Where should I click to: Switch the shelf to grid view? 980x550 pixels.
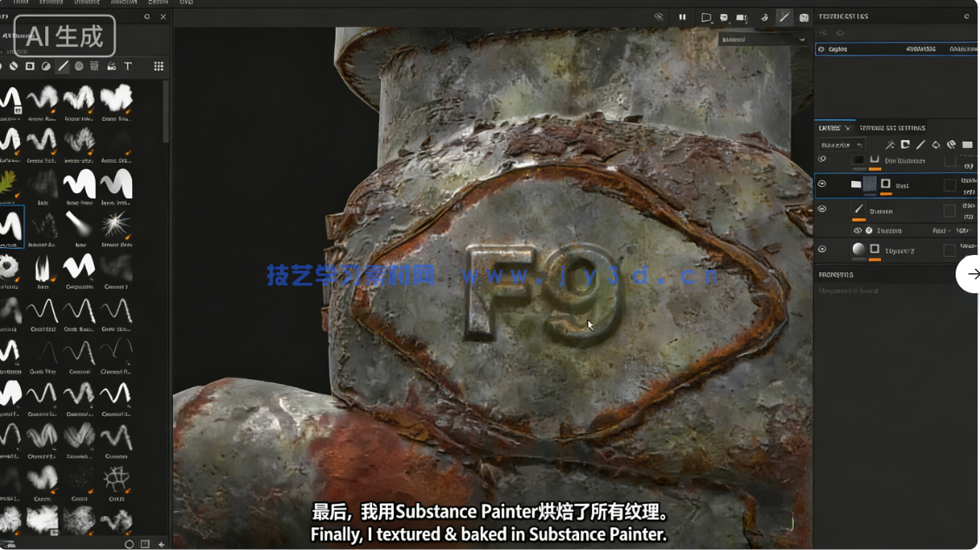click(159, 65)
